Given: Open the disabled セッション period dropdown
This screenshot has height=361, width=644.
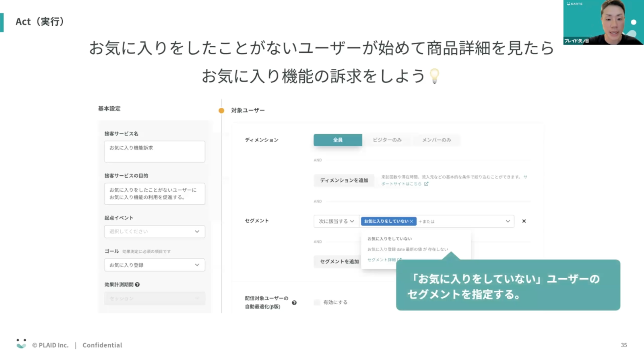Looking at the screenshot, I should 155,299.
